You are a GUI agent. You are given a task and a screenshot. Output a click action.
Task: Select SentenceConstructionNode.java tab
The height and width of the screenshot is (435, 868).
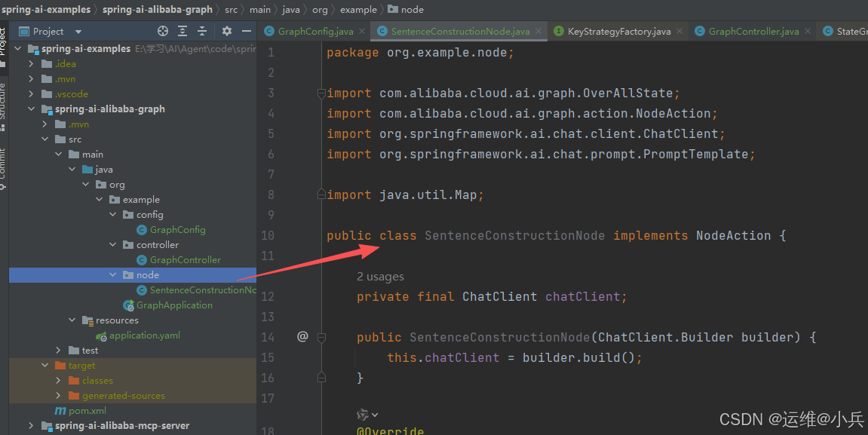point(460,32)
